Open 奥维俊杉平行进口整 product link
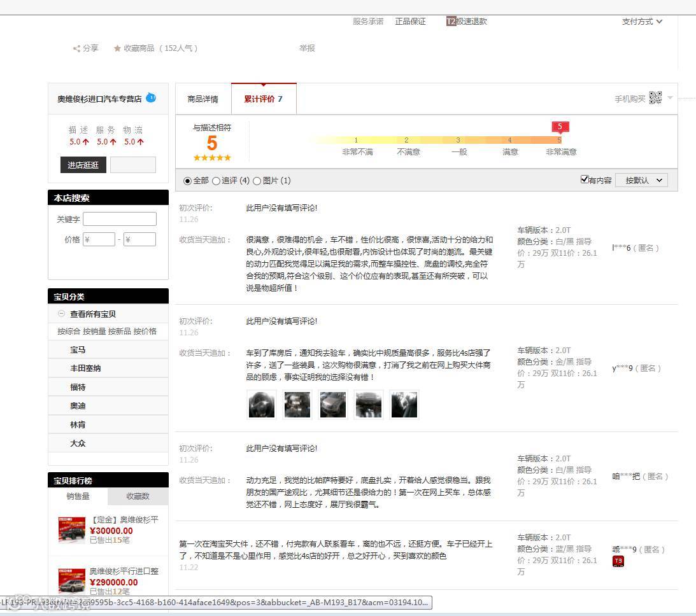Viewport: 696px width, 616px height. tap(124, 571)
